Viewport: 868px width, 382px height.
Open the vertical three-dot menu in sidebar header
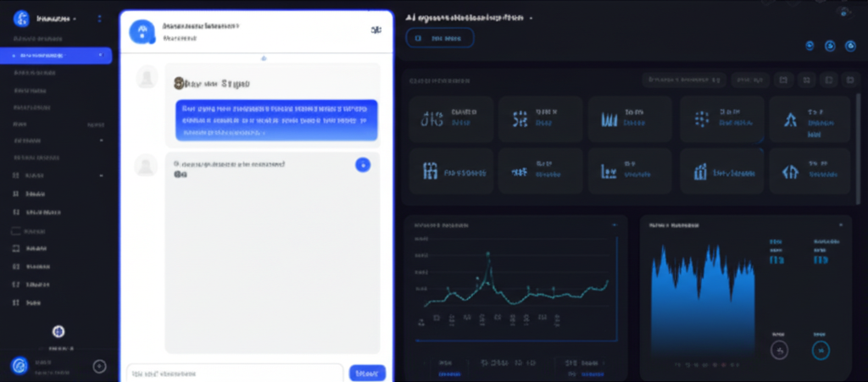pos(100,19)
